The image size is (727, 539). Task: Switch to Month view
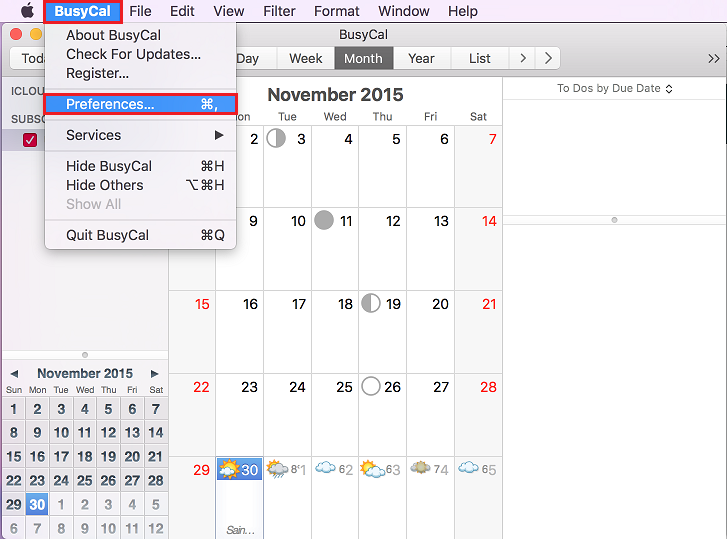click(364, 58)
